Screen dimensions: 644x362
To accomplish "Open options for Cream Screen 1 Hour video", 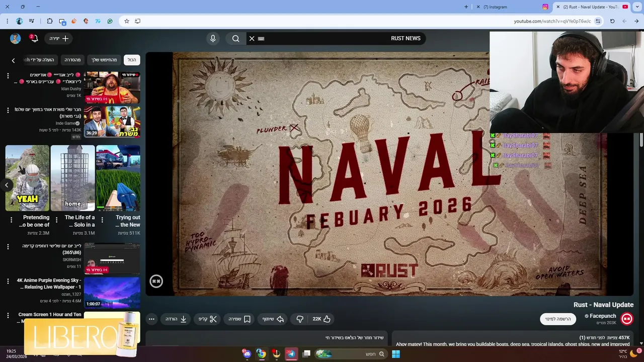I will tap(8, 315).
